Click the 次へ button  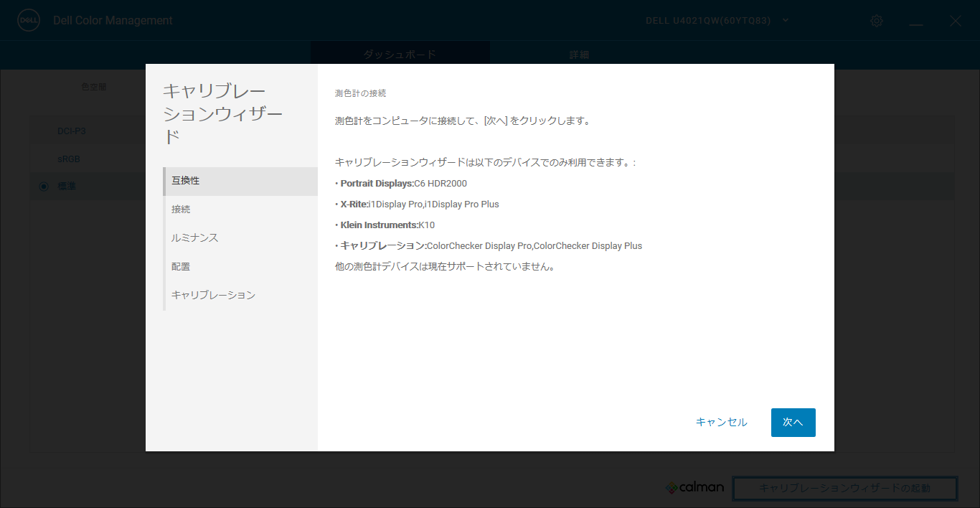point(793,423)
